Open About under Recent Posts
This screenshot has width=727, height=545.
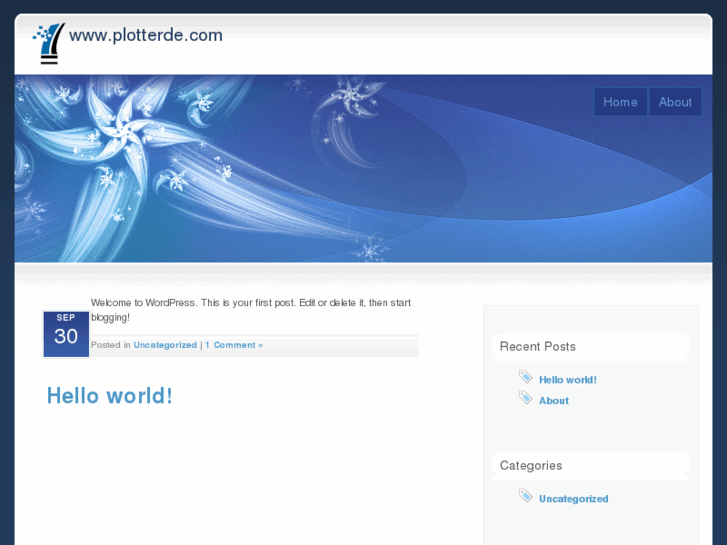tap(554, 401)
